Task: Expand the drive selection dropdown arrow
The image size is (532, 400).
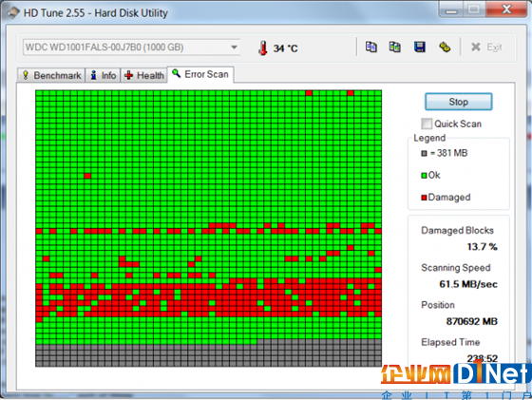Action: click(x=234, y=48)
